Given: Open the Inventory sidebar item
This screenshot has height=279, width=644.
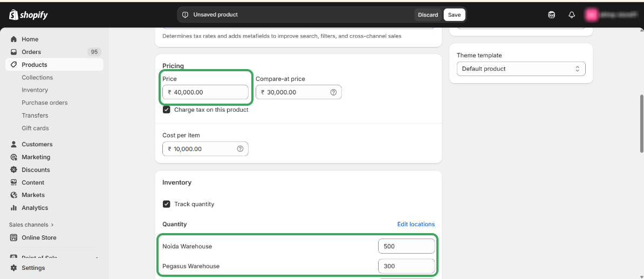Looking at the screenshot, I should 35,90.
